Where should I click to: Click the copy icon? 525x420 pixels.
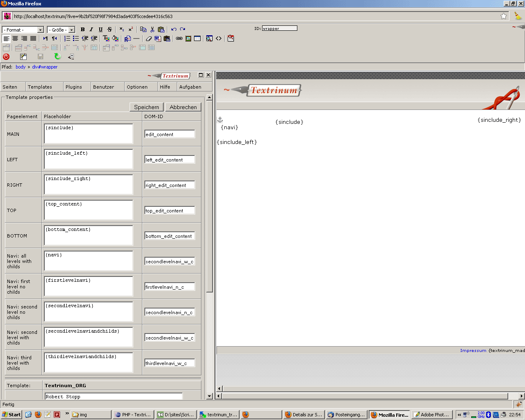pos(143,30)
